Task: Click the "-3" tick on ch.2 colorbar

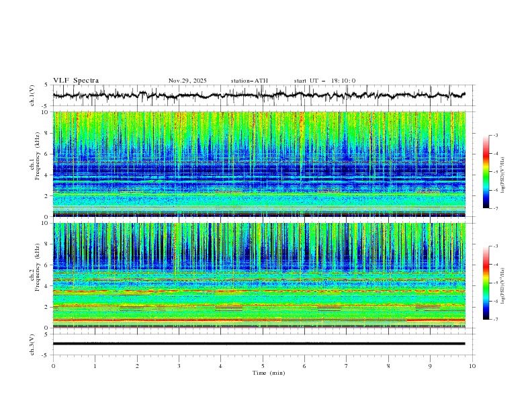Action: pyautogui.click(x=496, y=246)
